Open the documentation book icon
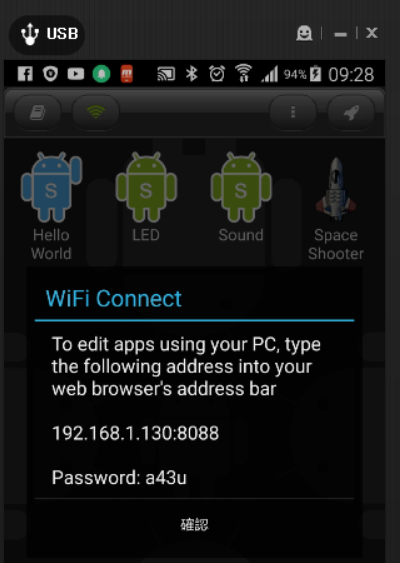400x563 pixels. (37, 113)
